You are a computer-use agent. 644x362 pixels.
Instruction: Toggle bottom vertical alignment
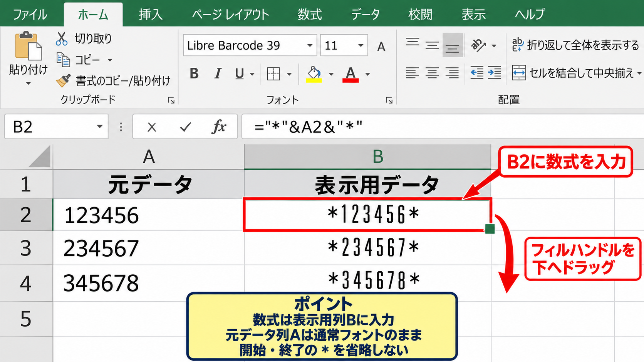452,46
